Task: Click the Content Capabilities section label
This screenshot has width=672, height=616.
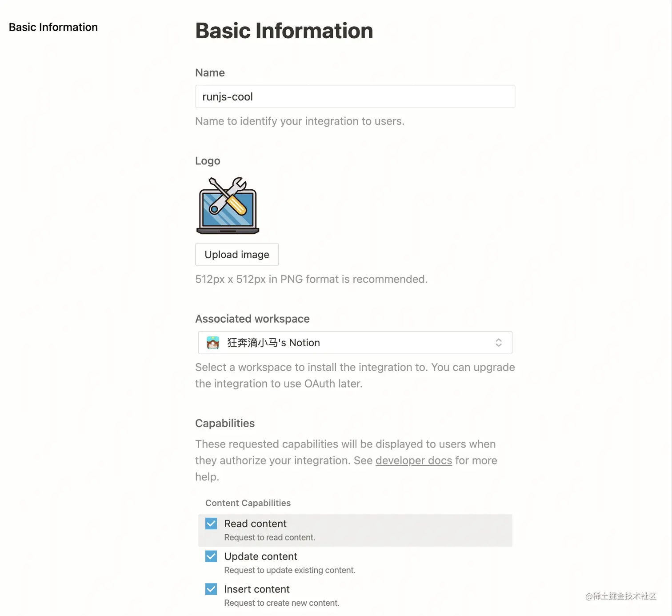Action: [x=248, y=503]
